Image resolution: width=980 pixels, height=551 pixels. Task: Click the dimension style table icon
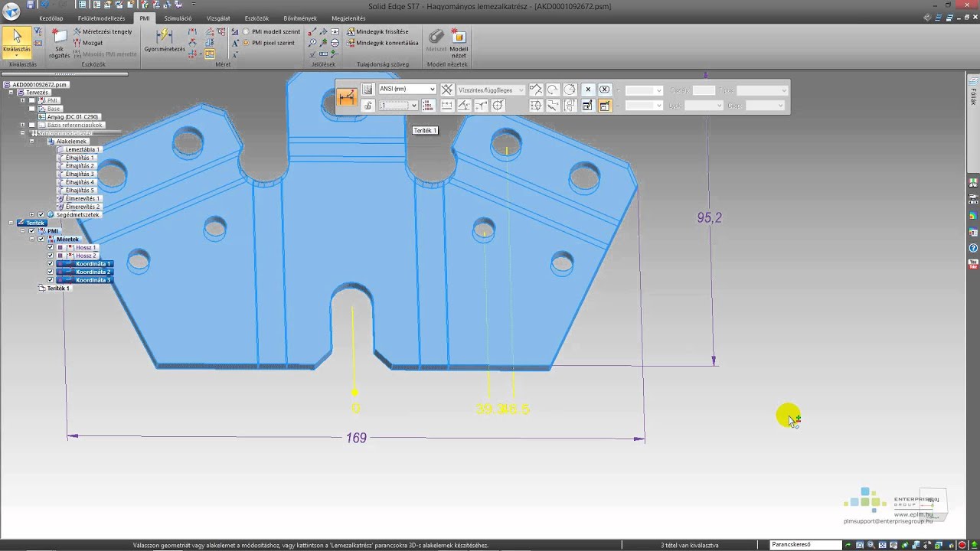pyautogui.click(x=367, y=90)
